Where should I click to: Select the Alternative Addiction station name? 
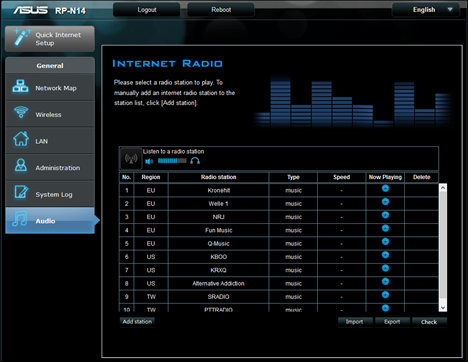tap(219, 284)
